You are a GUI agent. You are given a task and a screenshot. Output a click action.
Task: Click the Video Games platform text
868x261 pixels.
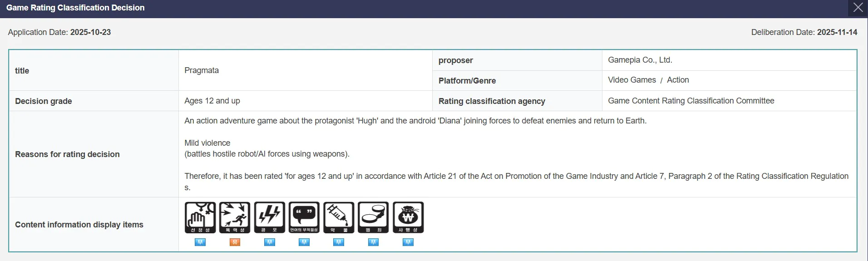[x=631, y=80]
